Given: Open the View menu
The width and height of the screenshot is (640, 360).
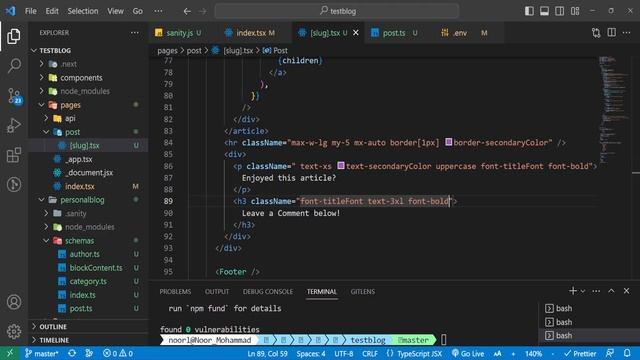Looking at the screenshot, I should click(116, 11).
